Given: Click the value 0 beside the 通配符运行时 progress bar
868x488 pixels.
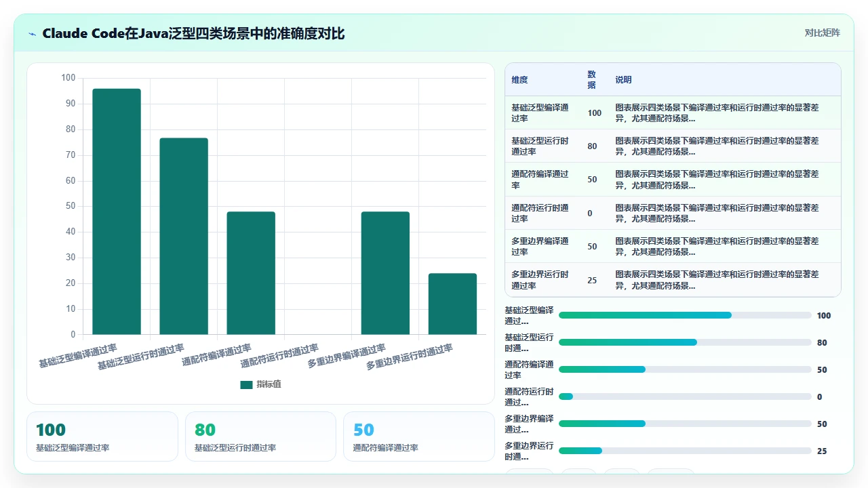Looking at the screenshot, I should [819, 396].
